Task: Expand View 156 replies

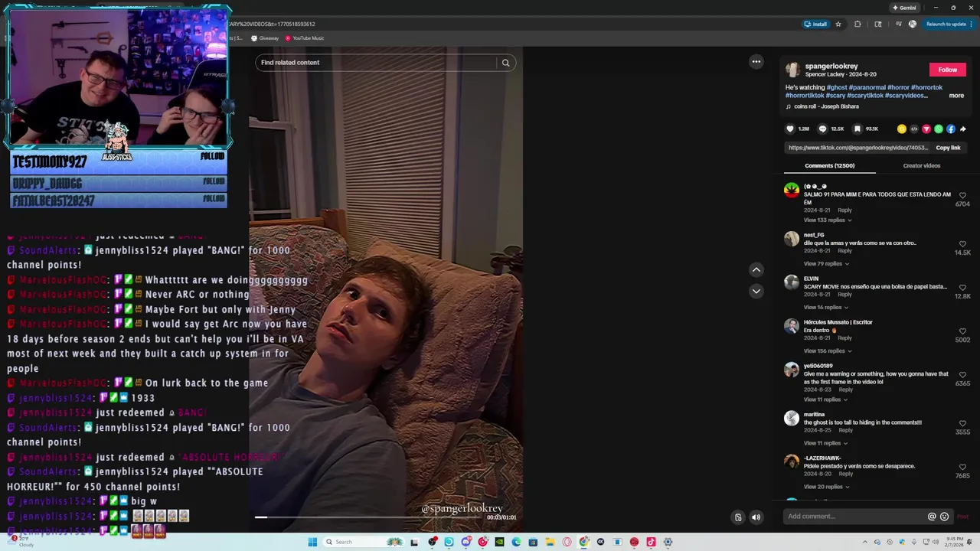Action: coord(827,351)
